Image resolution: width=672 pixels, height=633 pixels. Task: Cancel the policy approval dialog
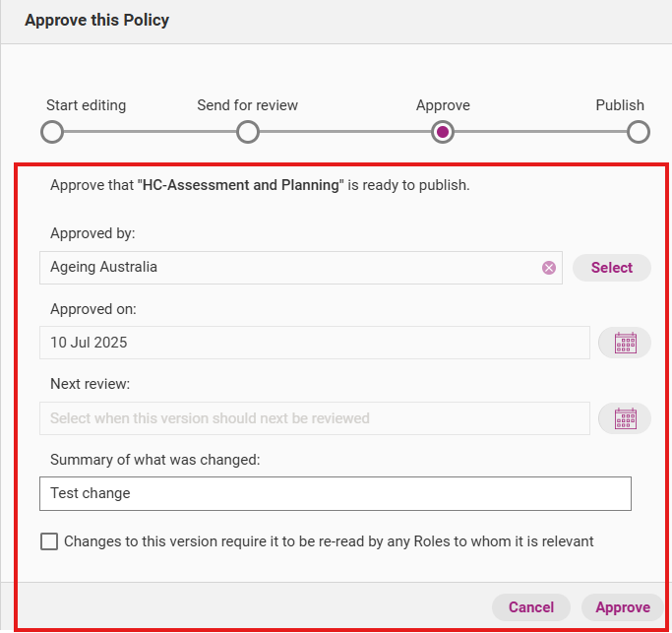[531, 607]
